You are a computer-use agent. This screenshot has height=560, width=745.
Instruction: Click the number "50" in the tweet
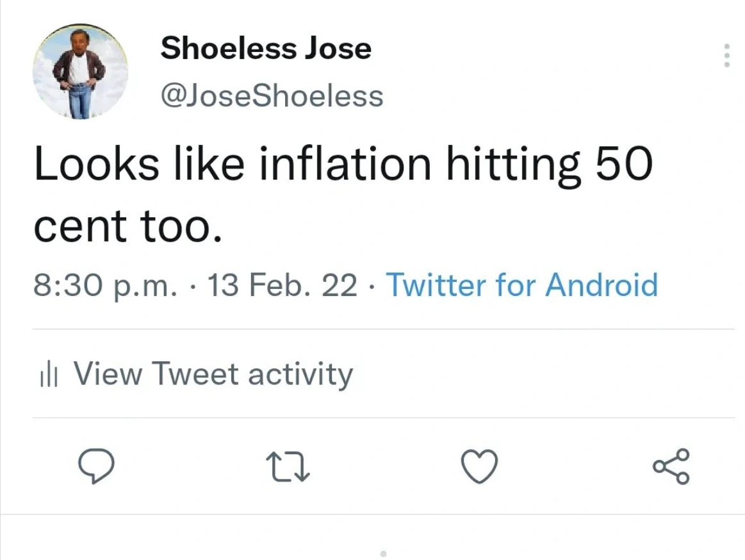tap(624, 164)
